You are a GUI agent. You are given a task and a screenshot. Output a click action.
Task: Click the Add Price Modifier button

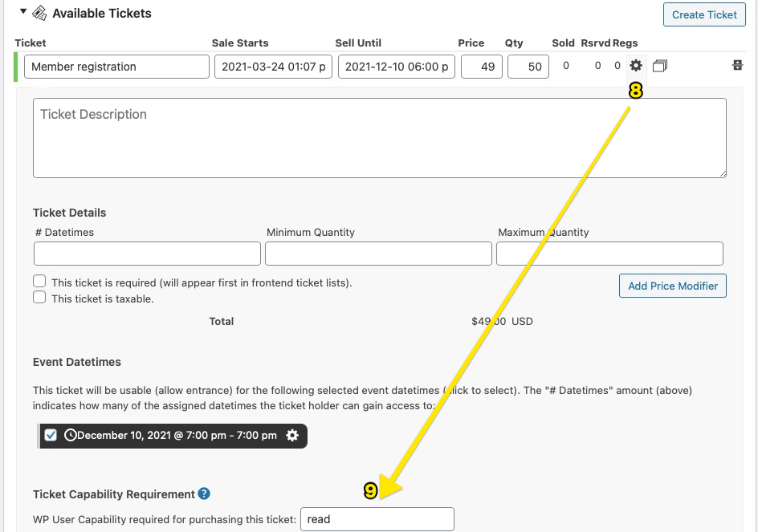[x=672, y=286]
